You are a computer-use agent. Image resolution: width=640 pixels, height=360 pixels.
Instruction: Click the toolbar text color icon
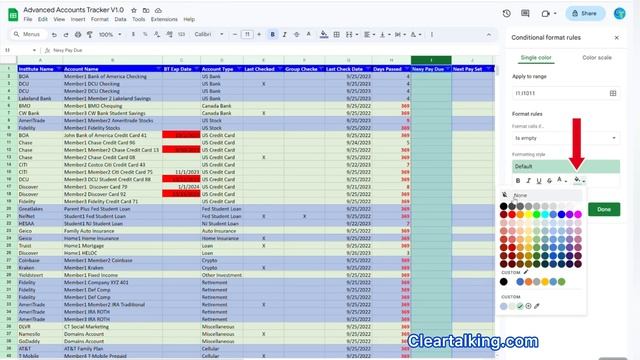(x=309, y=35)
